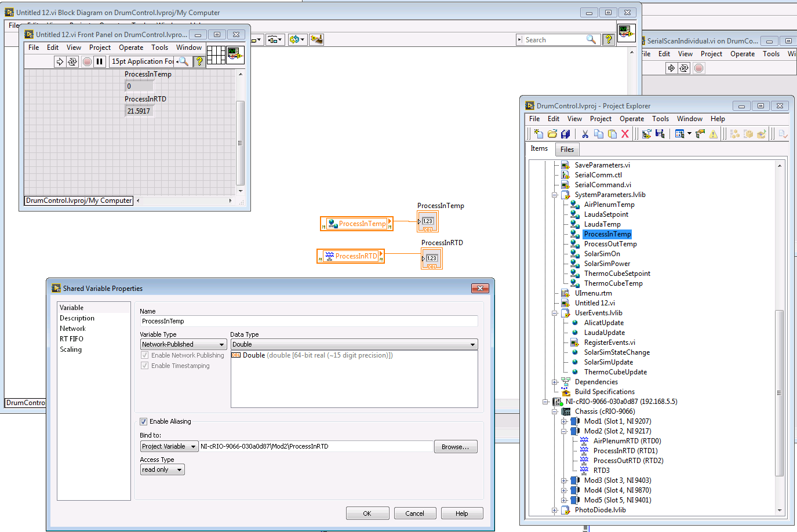Click Filter View icon in Project Explorer
Viewport: 797px width, 532px height.
682,134
